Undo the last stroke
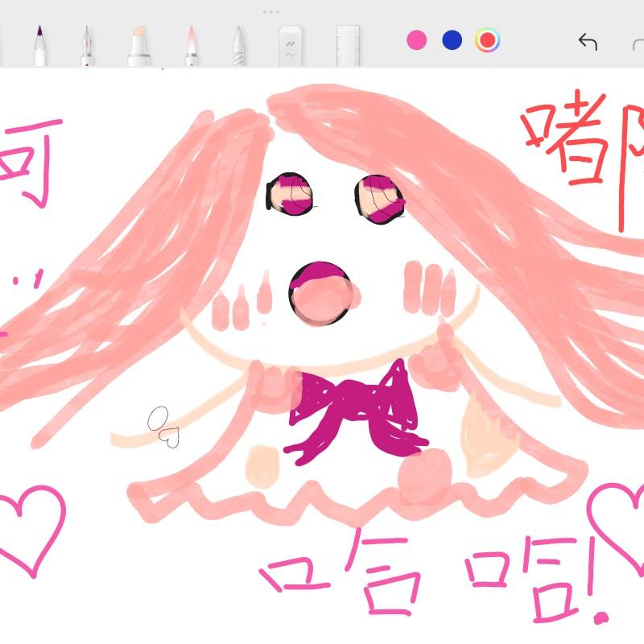Image resolution: width=644 pixels, height=644 pixels. (x=588, y=41)
